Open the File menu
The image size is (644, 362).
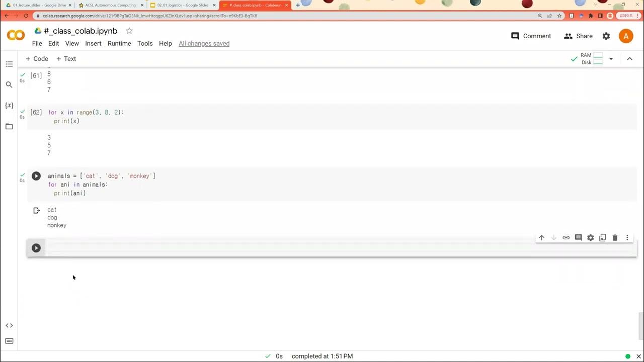click(37, 43)
